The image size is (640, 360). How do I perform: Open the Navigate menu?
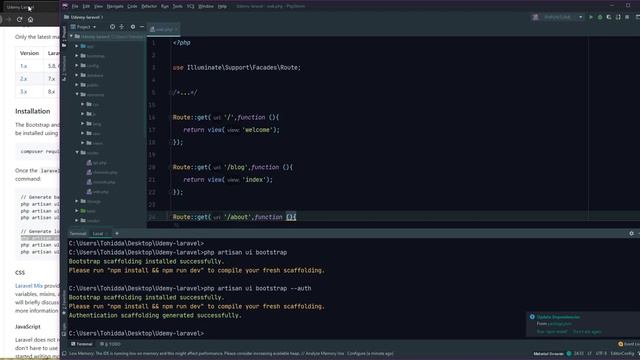tap(115, 7)
